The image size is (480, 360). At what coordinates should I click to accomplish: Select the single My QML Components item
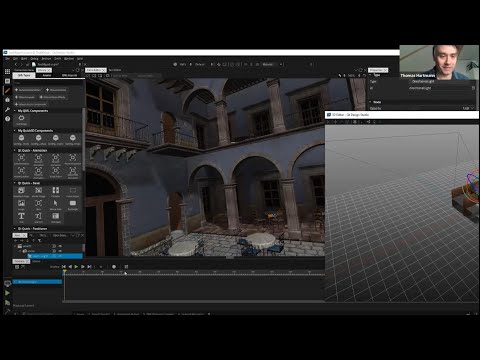click(21, 119)
